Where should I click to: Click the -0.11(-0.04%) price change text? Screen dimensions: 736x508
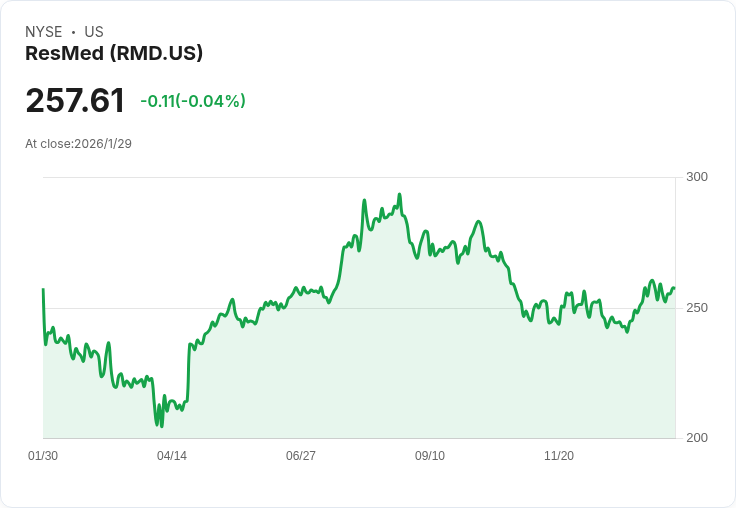193,101
